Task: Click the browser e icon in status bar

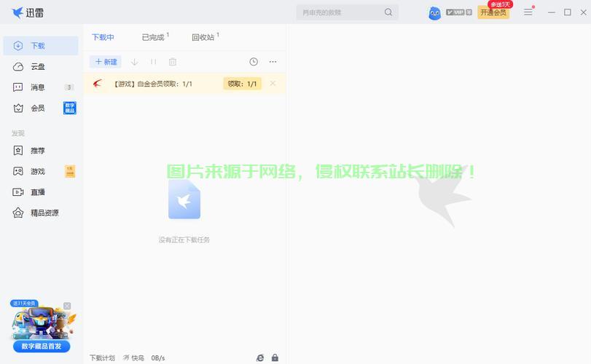Action: (260, 358)
